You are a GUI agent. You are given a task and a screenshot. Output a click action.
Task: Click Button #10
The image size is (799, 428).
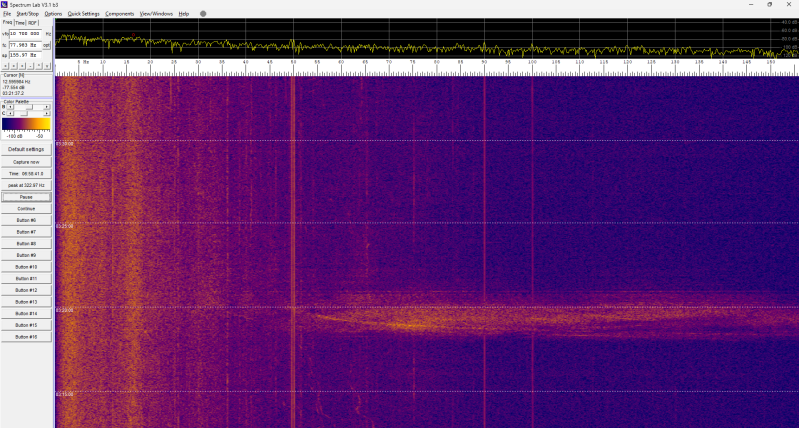click(26, 267)
